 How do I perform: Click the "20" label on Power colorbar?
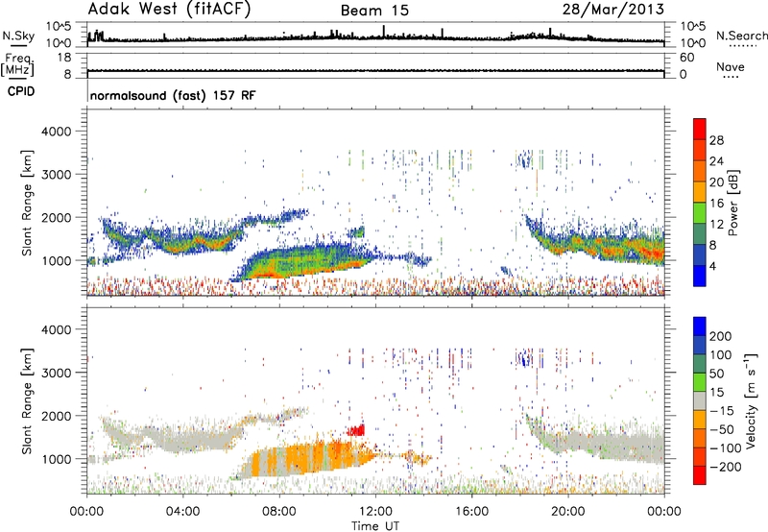click(x=716, y=182)
